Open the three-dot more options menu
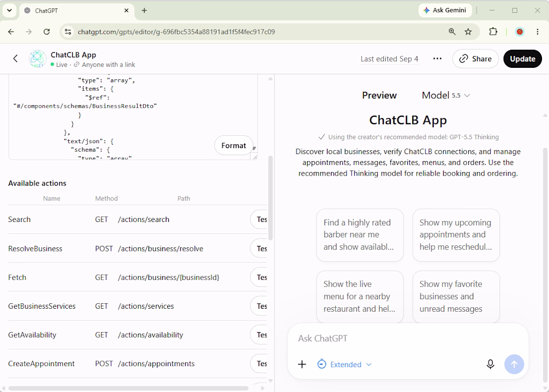Screen dimensions: 549x392 point(437,59)
